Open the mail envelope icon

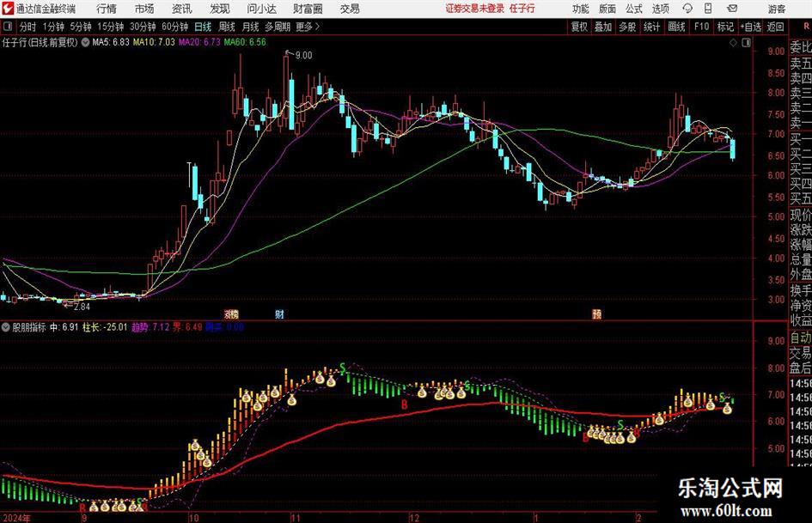[x=732, y=9]
